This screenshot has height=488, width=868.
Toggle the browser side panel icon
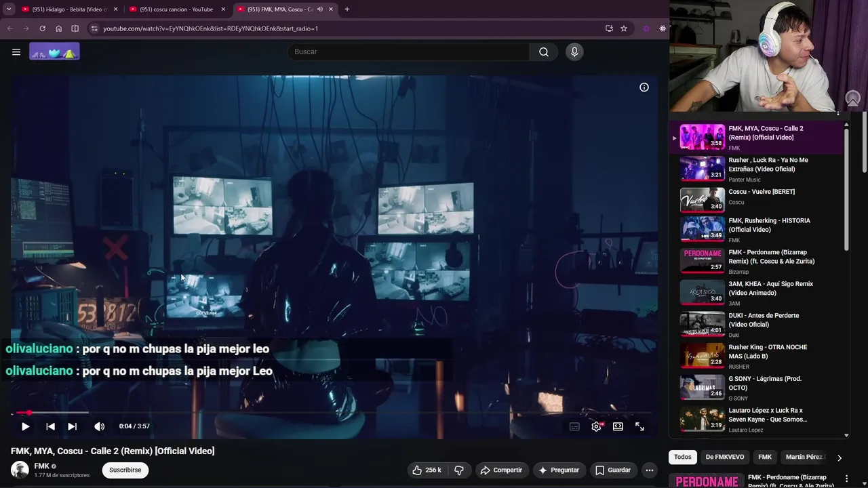[75, 28]
